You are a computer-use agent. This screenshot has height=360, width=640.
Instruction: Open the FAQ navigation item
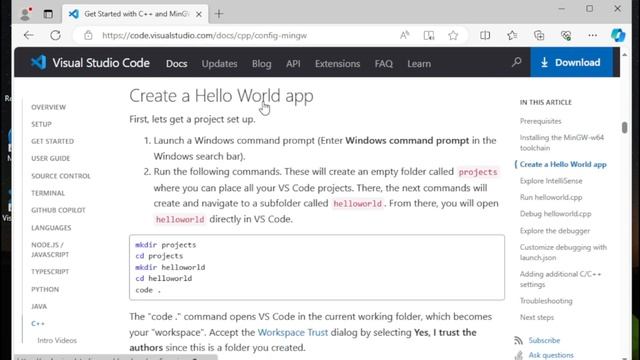coord(384,64)
